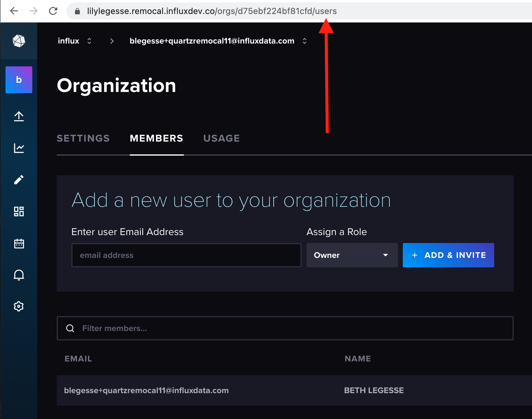The width and height of the screenshot is (532, 419).
Task: Open the Alerts bell icon
Action: (x=19, y=275)
